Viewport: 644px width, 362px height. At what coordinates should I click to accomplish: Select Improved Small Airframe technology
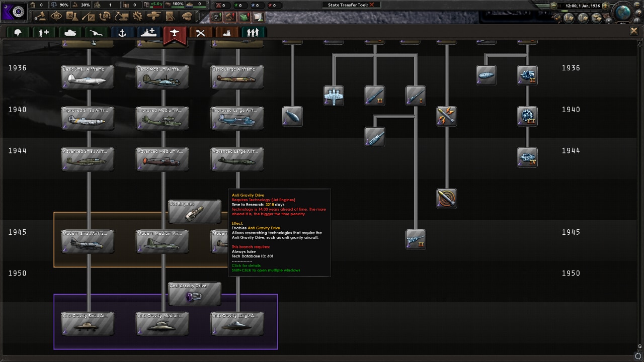click(x=88, y=119)
